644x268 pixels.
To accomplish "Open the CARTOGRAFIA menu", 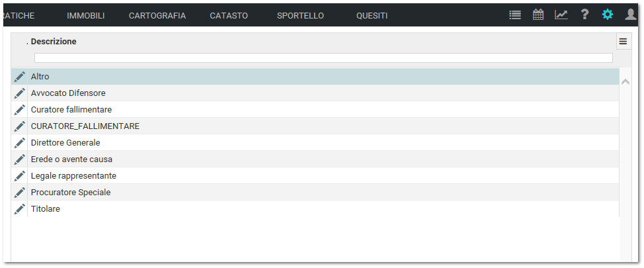I will point(157,16).
